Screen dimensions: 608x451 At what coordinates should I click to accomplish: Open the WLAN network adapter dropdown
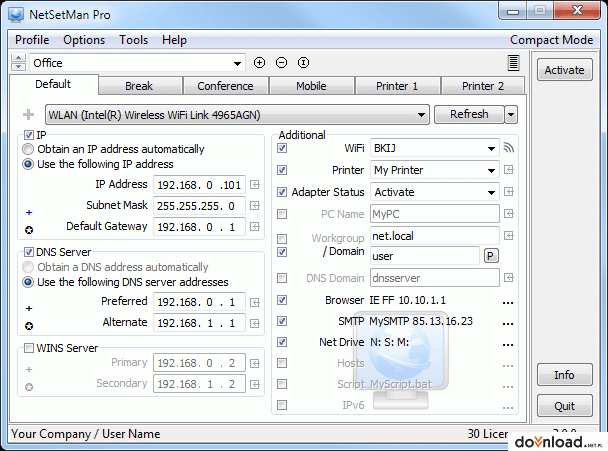coord(237,115)
